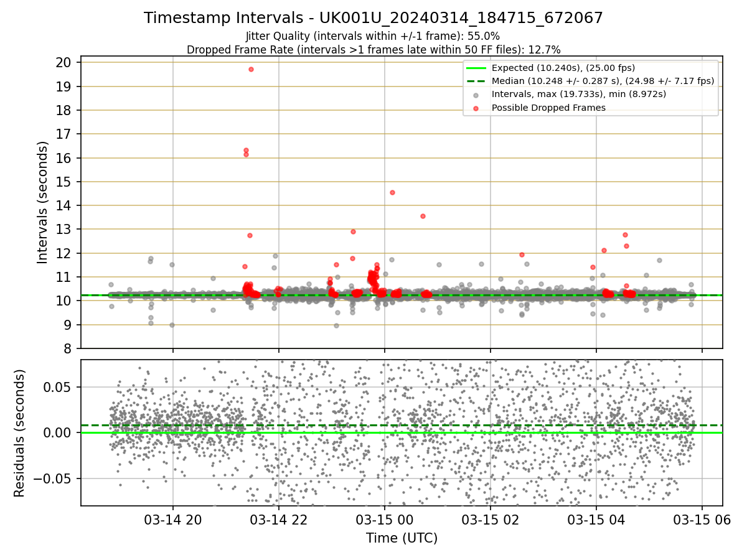The image size is (747, 560).
Task: Click legend entry 'Median (10.248 +/- 0.287 s)'
Action: tap(603, 81)
